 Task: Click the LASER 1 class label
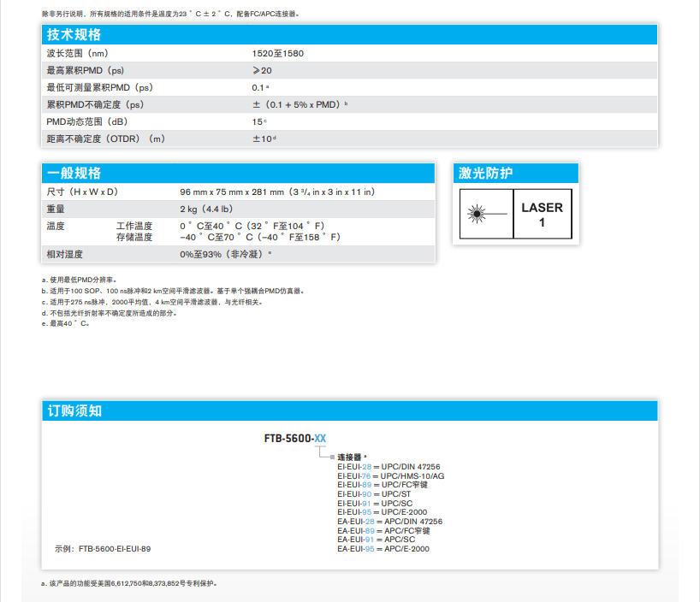click(x=542, y=215)
